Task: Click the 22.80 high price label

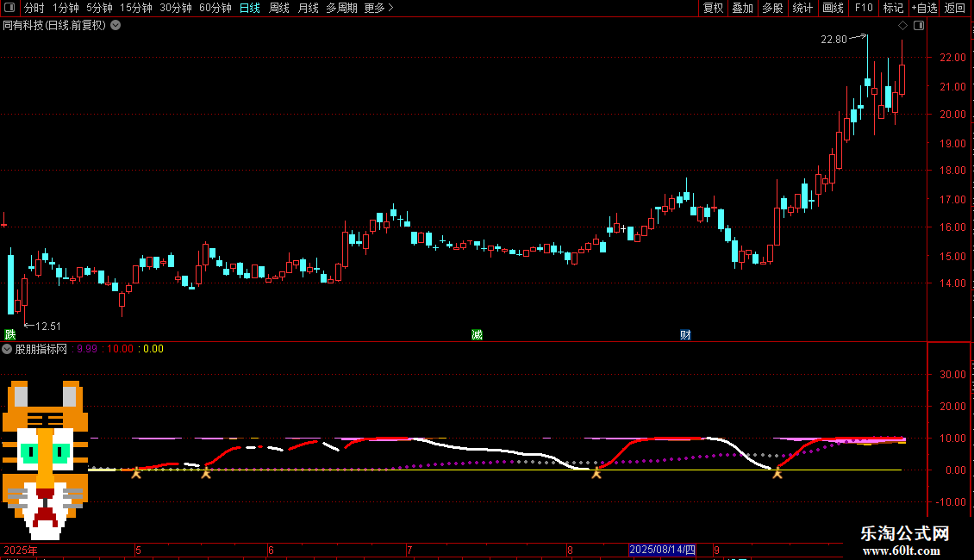Action: (834, 39)
